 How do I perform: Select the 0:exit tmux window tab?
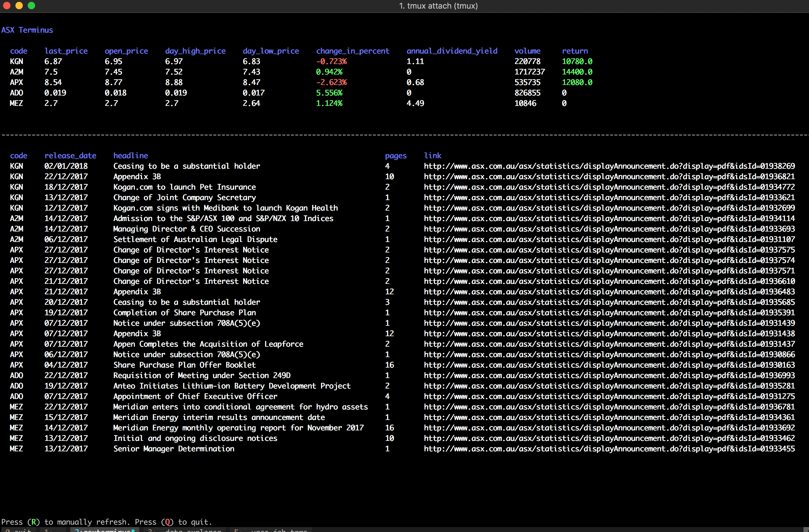[x=19, y=530]
